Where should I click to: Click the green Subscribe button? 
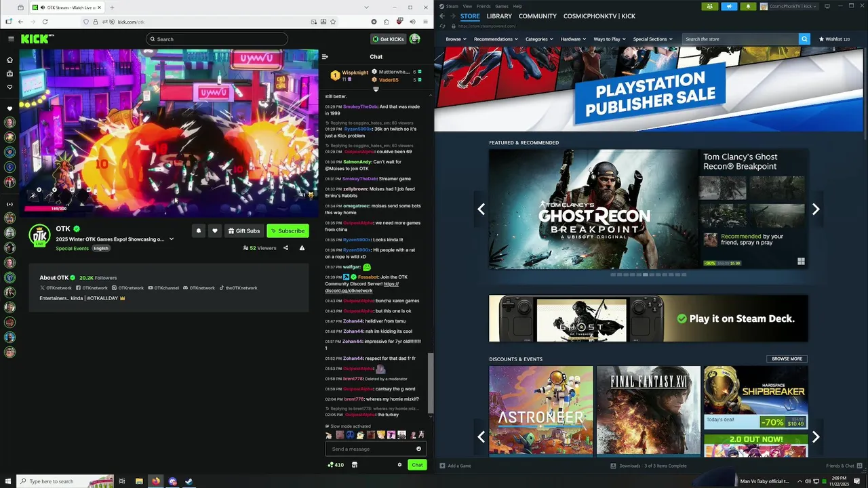click(x=288, y=230)
